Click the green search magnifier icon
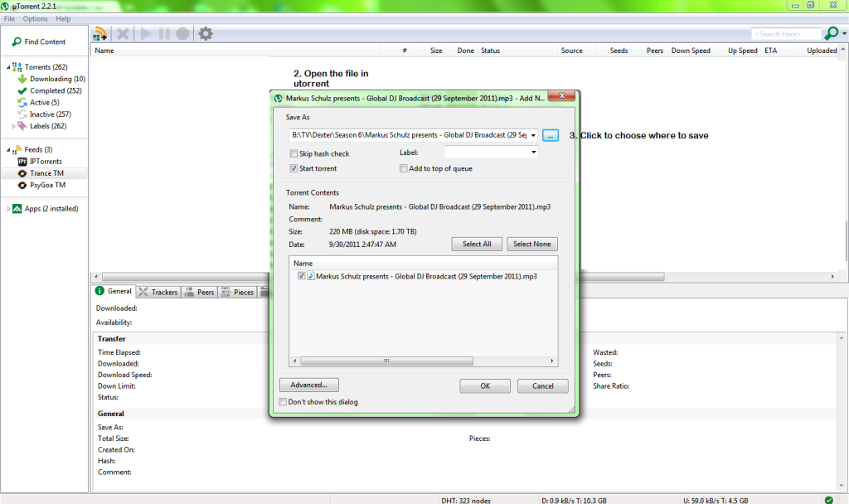This screenshot has height=504, width=849. click(831, 33)
